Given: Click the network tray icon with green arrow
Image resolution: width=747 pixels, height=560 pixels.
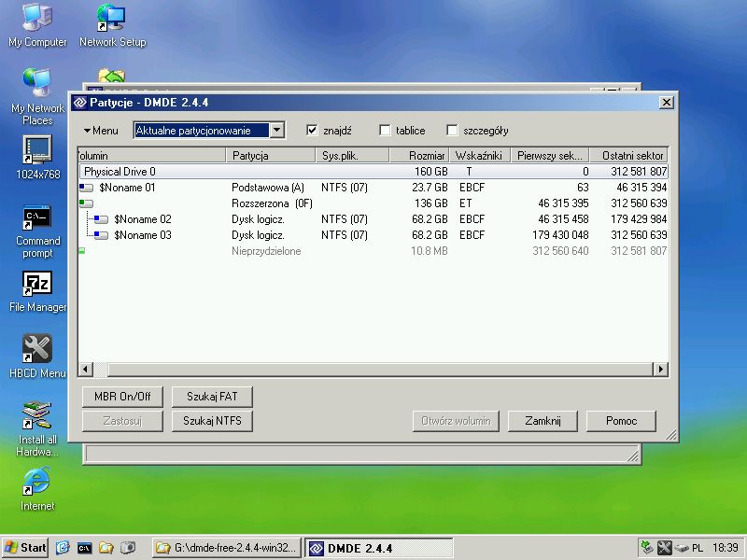Looking at the screenshot, I should [x=646, y=548].
